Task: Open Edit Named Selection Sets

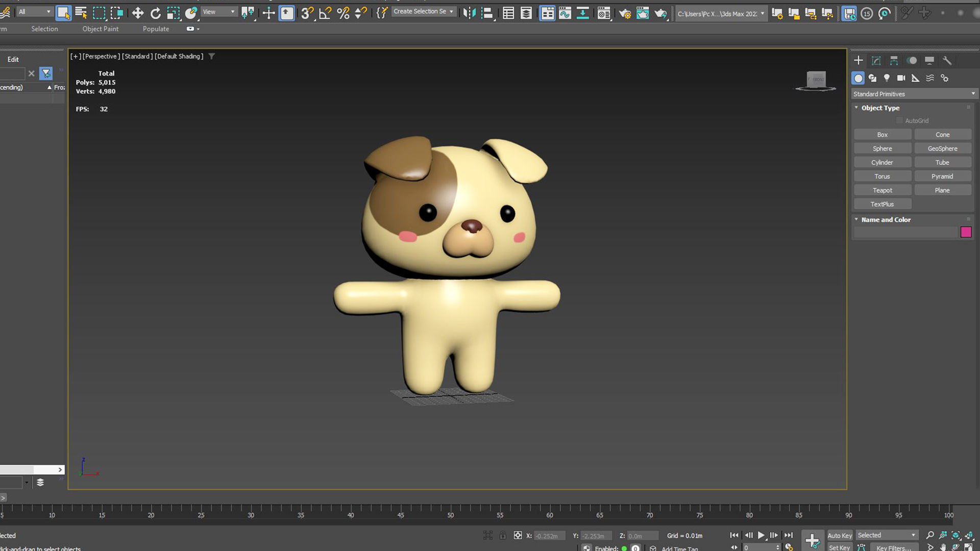Action: 382,13
